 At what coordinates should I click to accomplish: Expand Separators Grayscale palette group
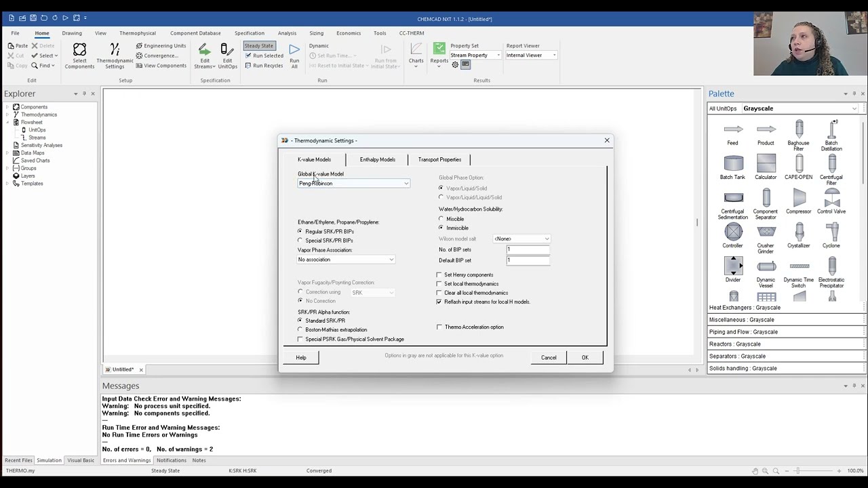786,357
